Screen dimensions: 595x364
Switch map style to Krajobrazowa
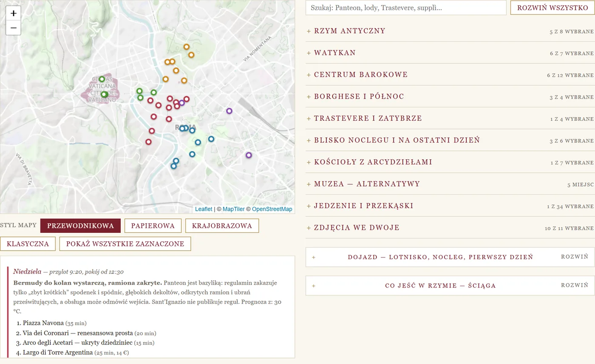pos(222,226)
